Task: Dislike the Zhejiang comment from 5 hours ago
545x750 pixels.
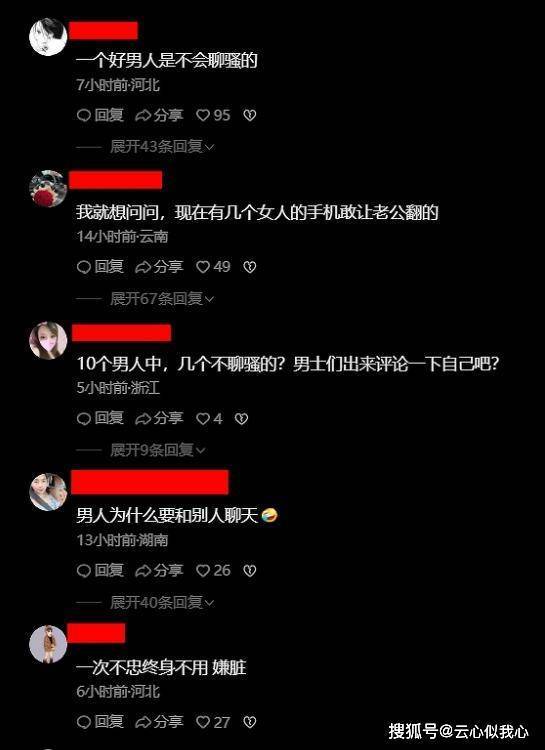Action: (x=242, y=419)
